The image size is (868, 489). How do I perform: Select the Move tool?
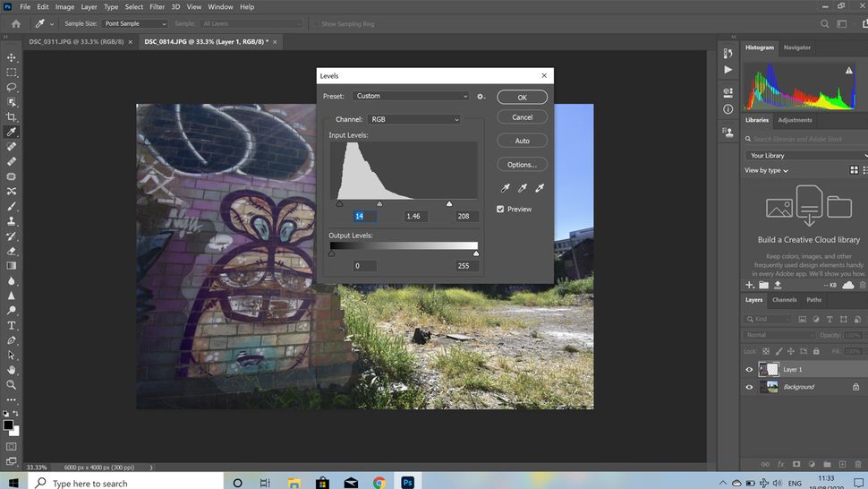coord(11,57)
